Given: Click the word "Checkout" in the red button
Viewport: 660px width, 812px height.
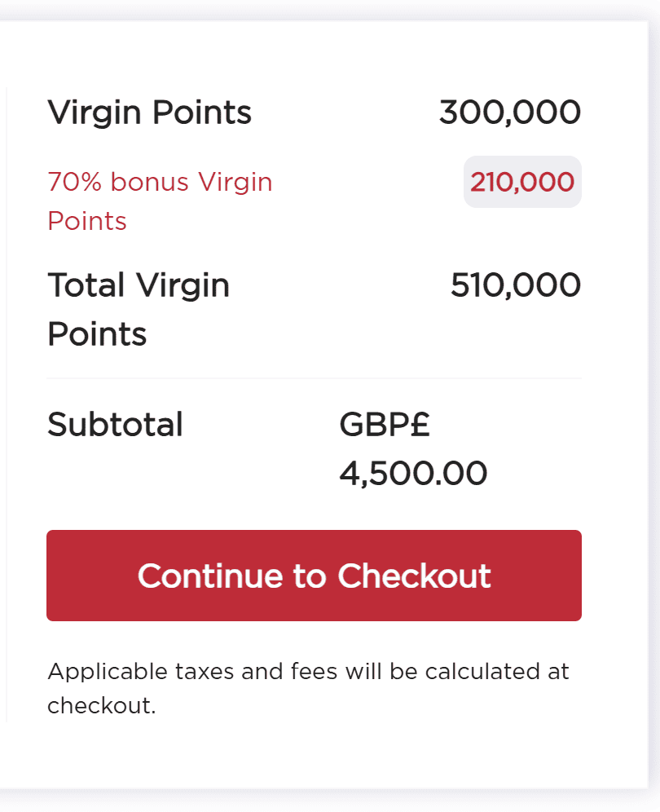Looking at the screenshot, I should point(414,576).
